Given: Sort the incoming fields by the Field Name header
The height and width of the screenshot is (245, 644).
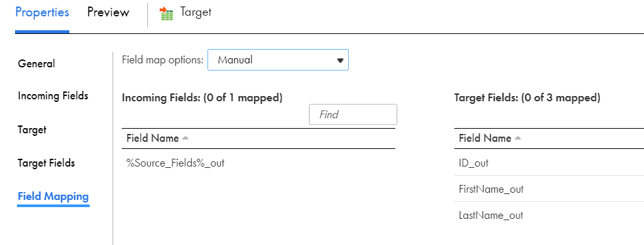Looking at the screenshot, I should coord(152,138).
